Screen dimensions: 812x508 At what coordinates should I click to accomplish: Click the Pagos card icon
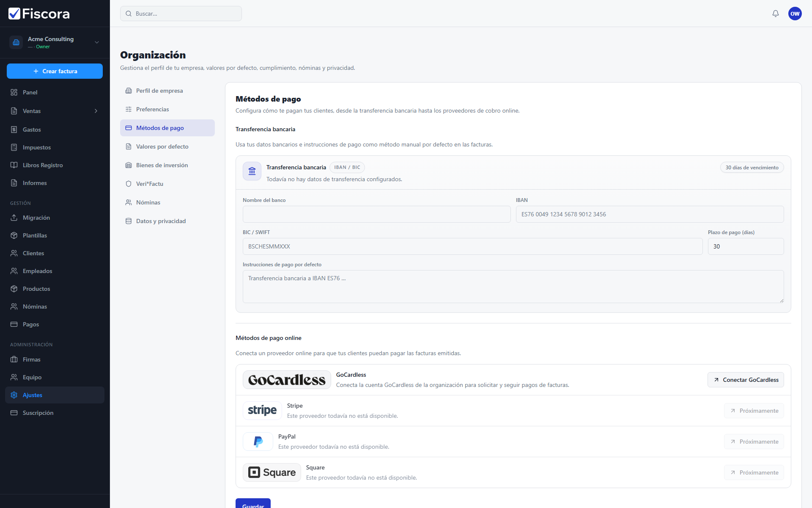[x=14, y=324]
